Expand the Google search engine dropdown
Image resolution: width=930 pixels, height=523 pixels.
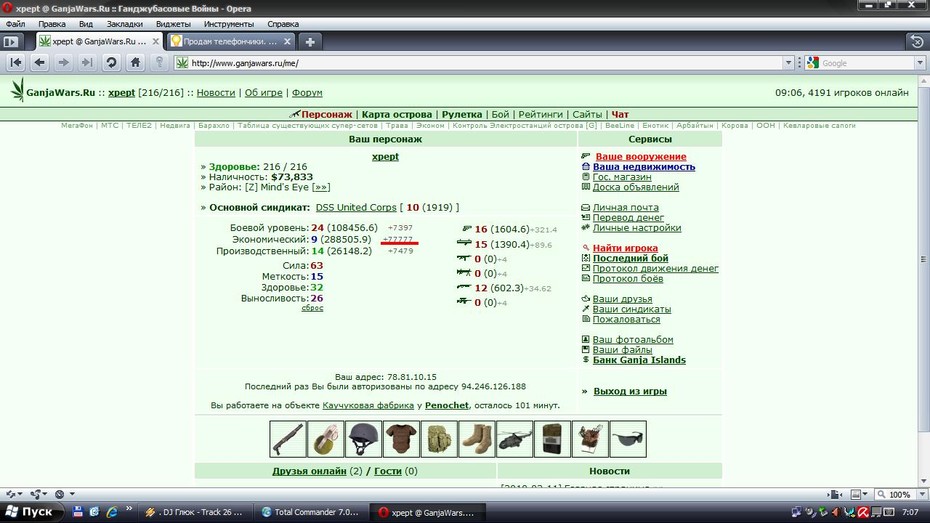click(x=920, y=63)
